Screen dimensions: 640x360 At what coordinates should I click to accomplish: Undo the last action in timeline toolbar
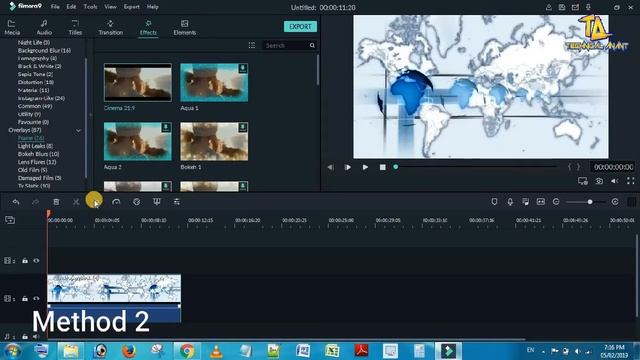coord(16,202)
